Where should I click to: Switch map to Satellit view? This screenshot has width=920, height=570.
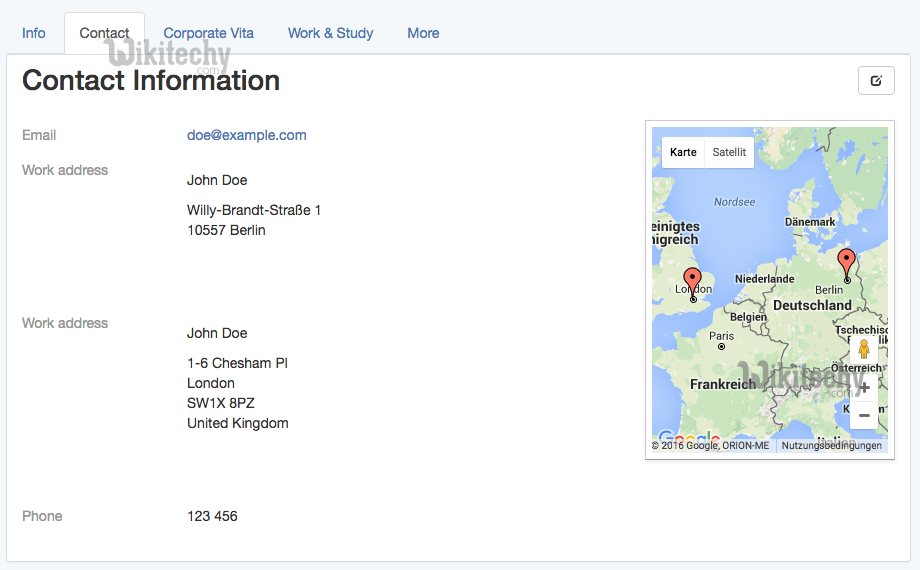[x=729, y=152]
